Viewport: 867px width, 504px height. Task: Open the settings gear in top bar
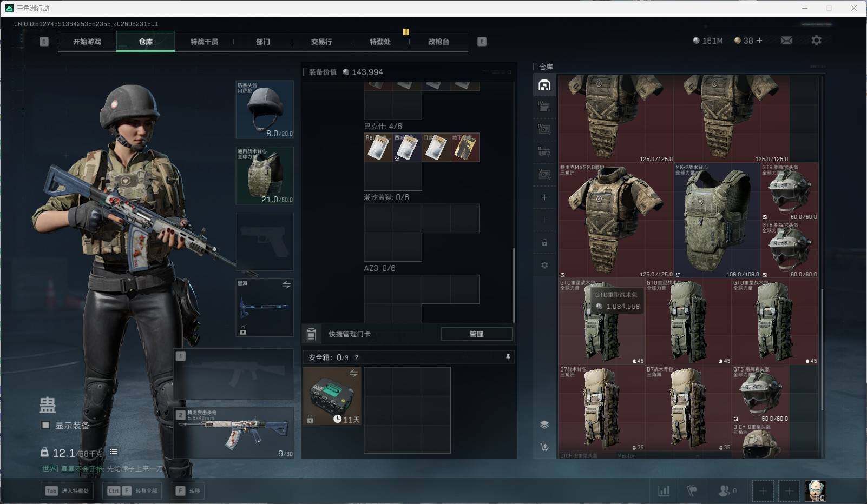coord(816,41)
